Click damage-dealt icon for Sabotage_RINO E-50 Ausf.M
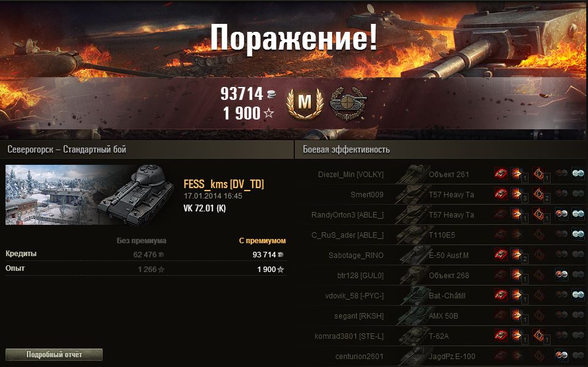Viewport: 588px width, 367px height. 517,254
